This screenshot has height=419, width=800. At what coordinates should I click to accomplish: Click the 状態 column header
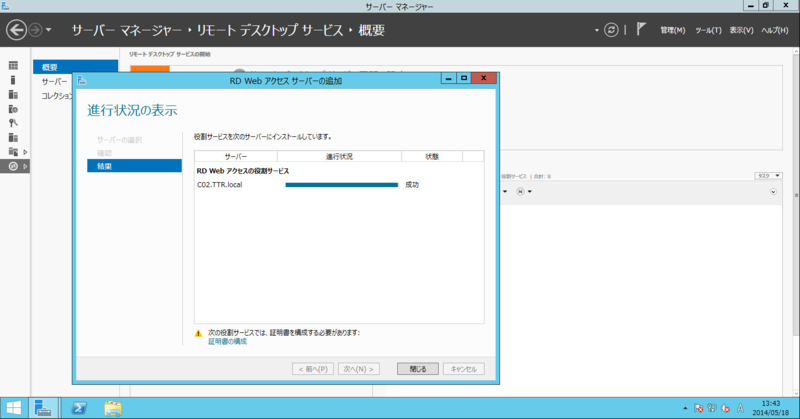pos(432,156)
